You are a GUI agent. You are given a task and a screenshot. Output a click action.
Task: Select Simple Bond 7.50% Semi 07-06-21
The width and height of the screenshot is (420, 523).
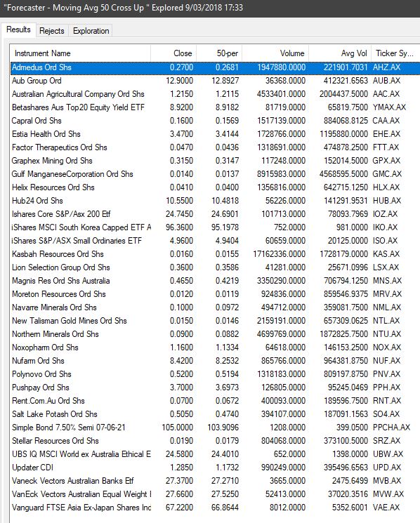(215, 428)
